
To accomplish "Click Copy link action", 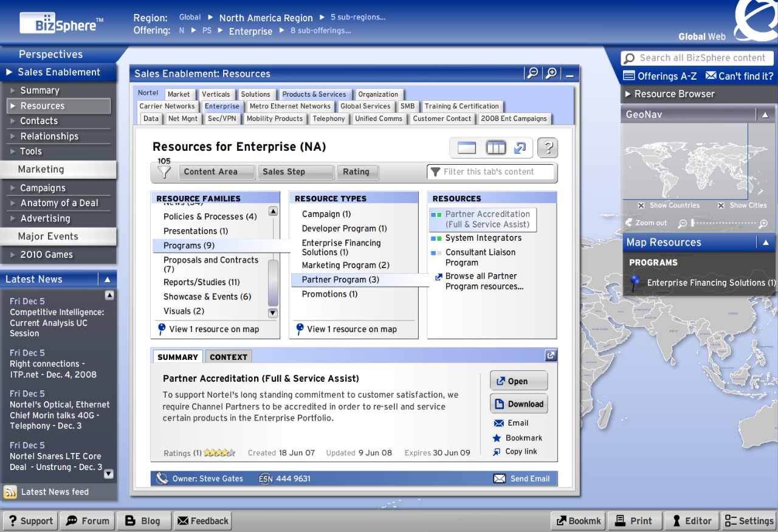I will pyautogui.click(x=514, y=452).
